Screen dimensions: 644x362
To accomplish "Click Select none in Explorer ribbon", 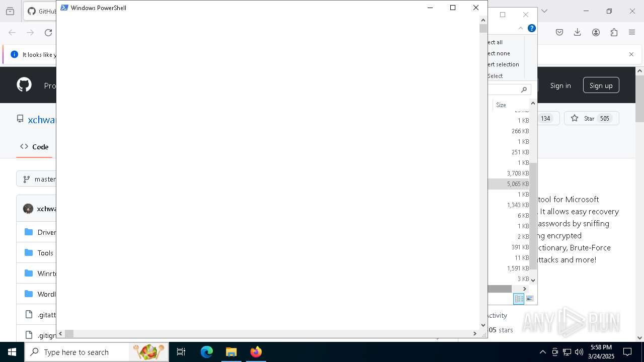I will click(x=499, y=53).
